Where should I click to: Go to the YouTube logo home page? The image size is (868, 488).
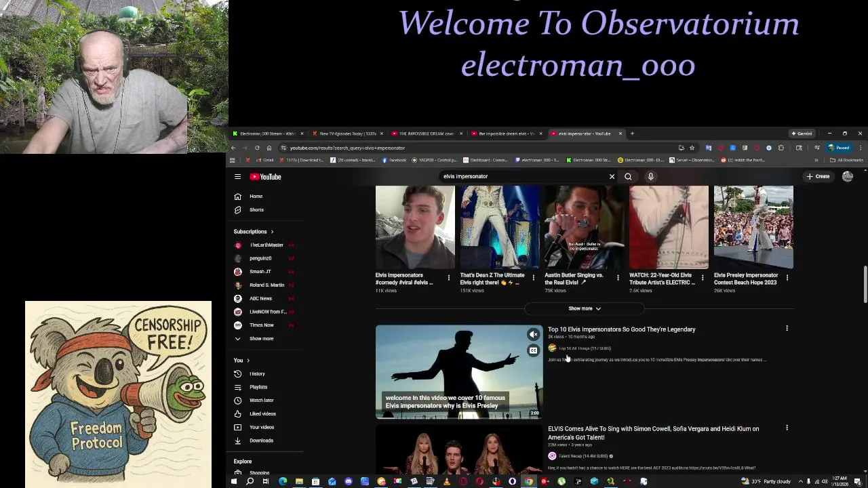coord(266,176)
